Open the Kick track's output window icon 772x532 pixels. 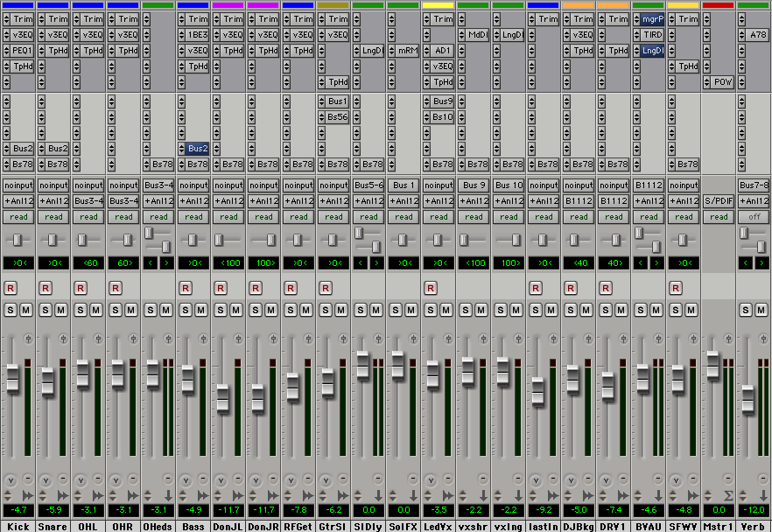click(28, 338)
